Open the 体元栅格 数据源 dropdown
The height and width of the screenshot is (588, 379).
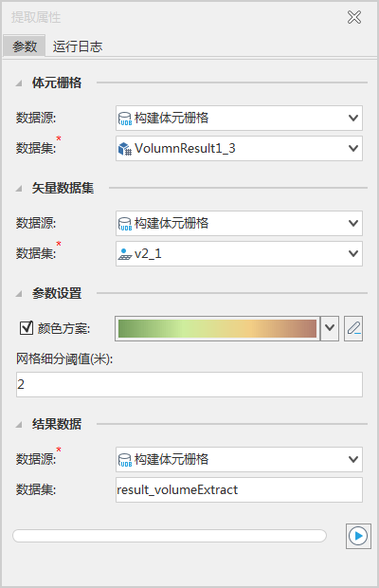coord(353,119)
